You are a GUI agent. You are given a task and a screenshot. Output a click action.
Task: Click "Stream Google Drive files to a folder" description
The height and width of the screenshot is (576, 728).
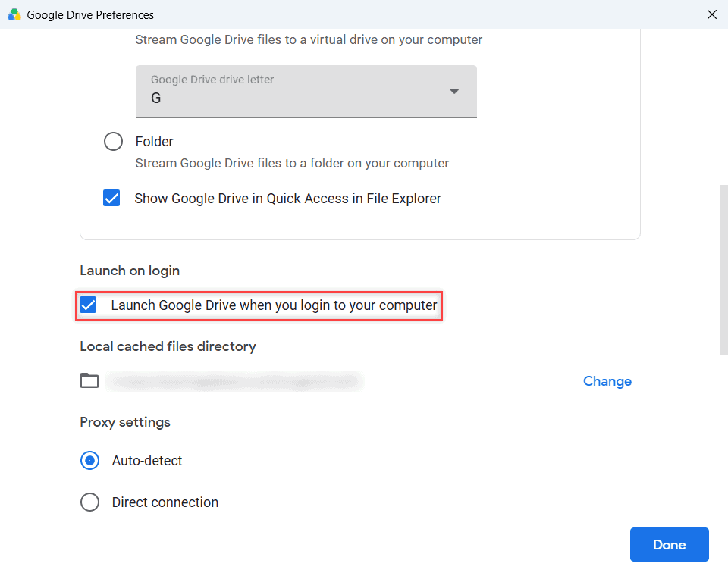tap(292, 164)
